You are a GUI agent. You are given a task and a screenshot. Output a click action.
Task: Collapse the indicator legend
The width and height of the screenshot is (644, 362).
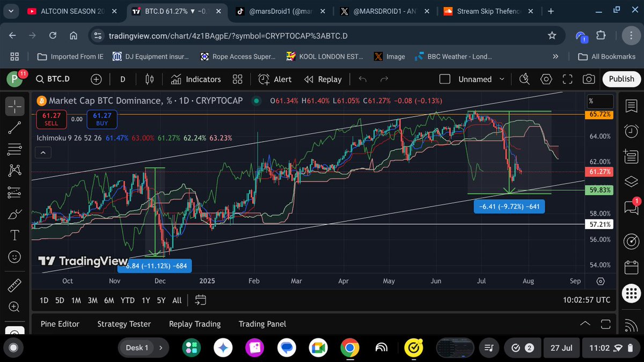(43, 153)
